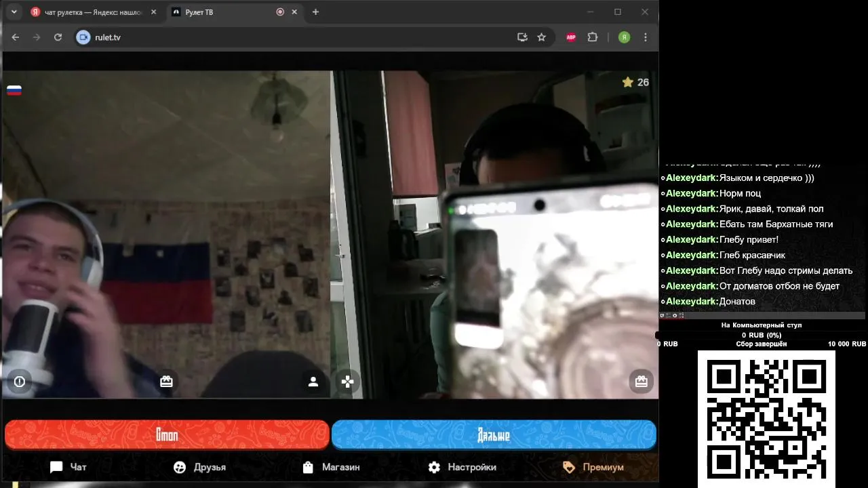Open the Премиум section

click(593, 467)
